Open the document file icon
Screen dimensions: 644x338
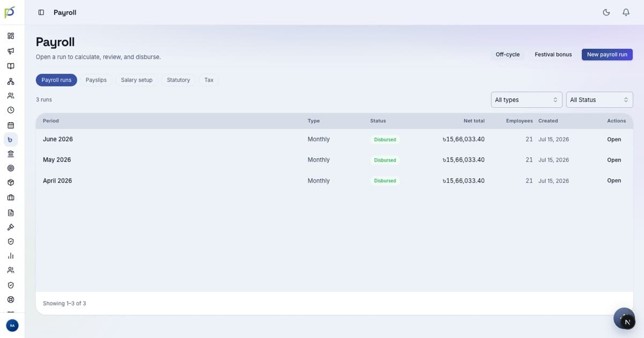[11, 212]
